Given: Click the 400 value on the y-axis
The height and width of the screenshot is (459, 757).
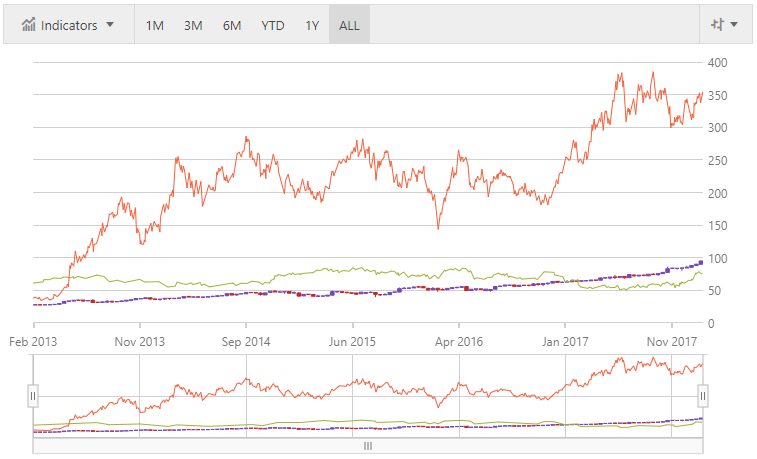Looking at the screenshot, I should point(716,62).
